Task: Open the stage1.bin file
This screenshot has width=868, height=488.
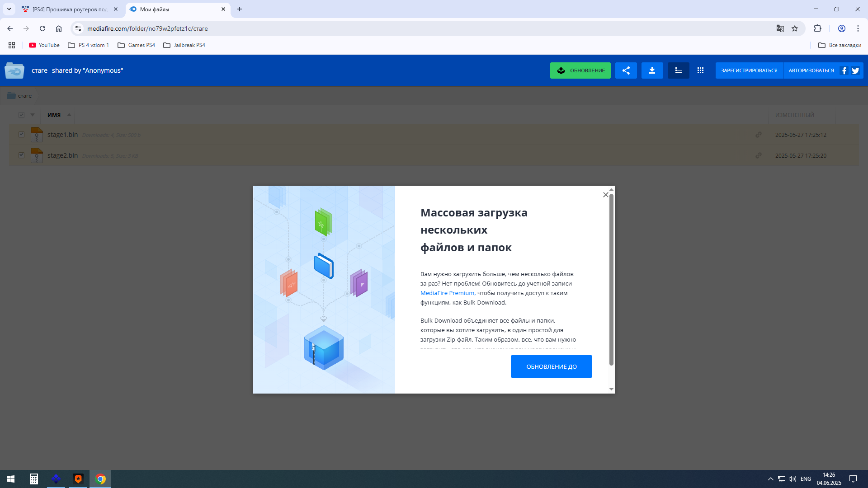Action: (x=62, y=135)
